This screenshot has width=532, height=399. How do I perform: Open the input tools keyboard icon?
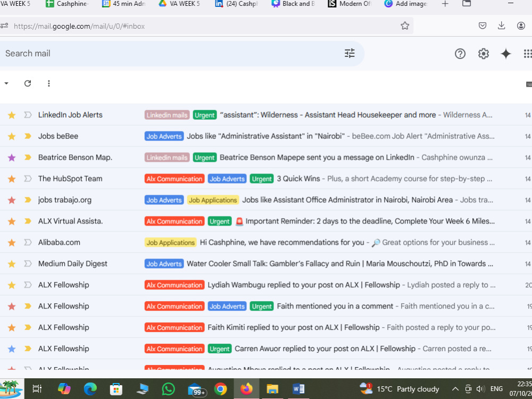529,84
